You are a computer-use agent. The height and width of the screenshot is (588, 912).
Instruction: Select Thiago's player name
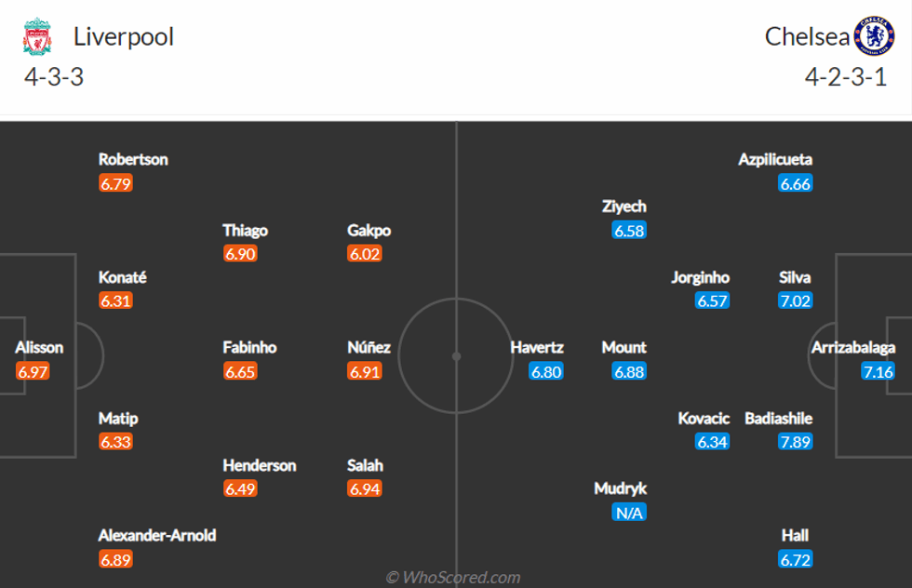click(x=245, y=231)
